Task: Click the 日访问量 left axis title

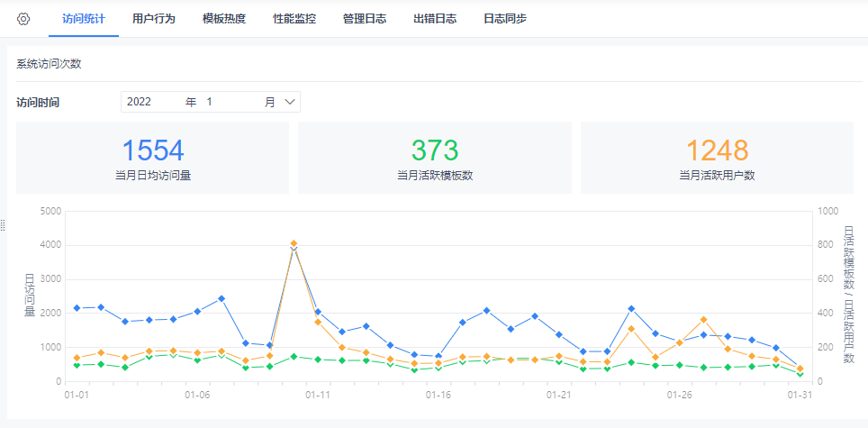Action: point(30,296)
